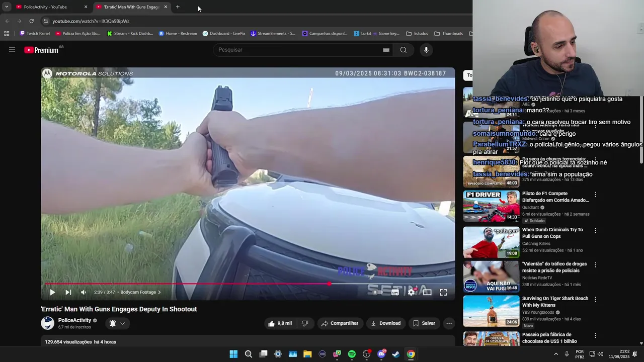Open Steam from the taskbar
Image resolution: width=644 pixels, height=362 pixels.
396,354
